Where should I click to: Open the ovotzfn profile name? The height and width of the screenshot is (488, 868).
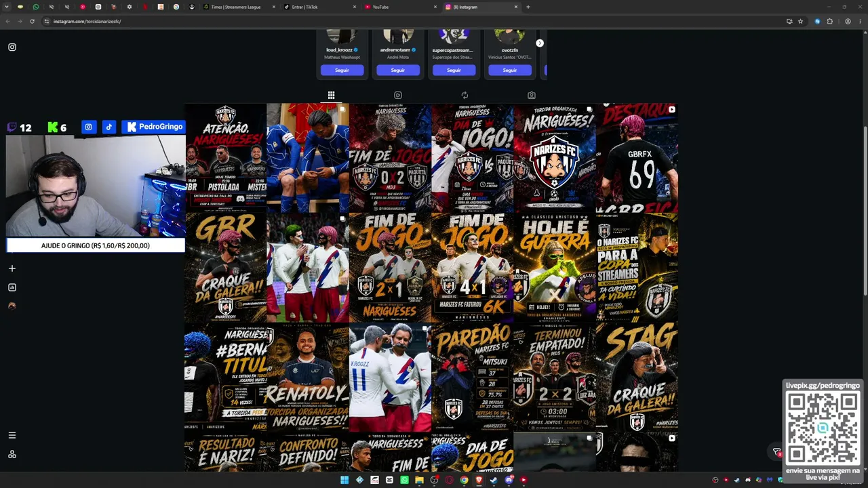(510, 50)
